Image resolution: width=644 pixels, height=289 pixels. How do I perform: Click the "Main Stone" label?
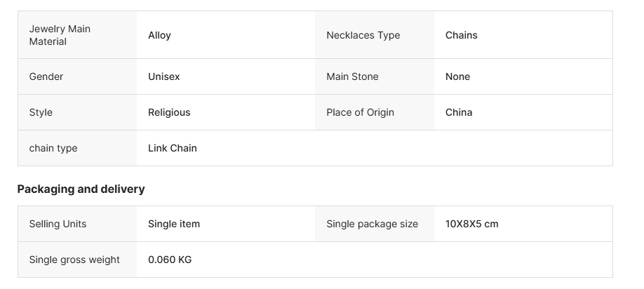click(x=352, y=76)
